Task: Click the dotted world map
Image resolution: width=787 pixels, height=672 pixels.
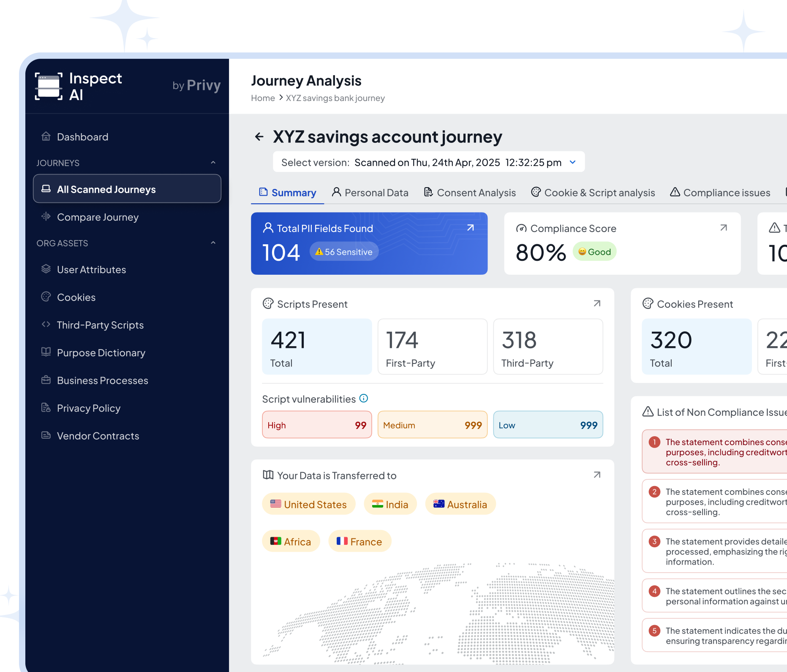Action: [438, 613]
